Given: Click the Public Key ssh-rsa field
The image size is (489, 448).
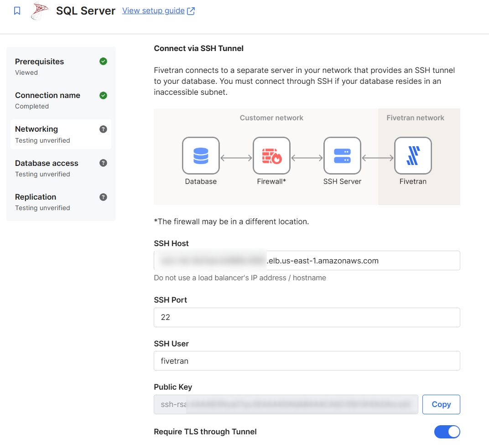Looking at the screenshot, I should pyautogui.click(x=286, y=404).
